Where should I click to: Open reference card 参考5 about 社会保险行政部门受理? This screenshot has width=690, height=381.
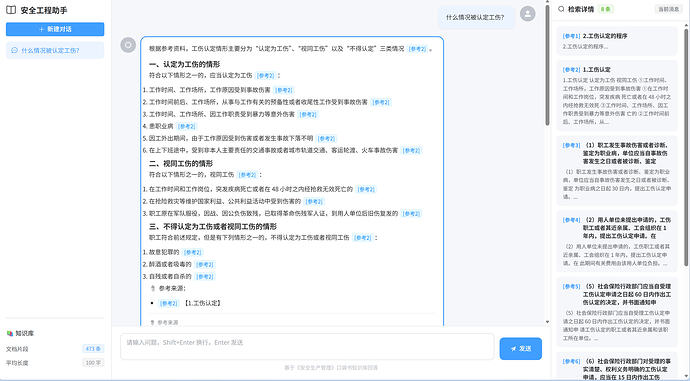[x=617, y=312]
